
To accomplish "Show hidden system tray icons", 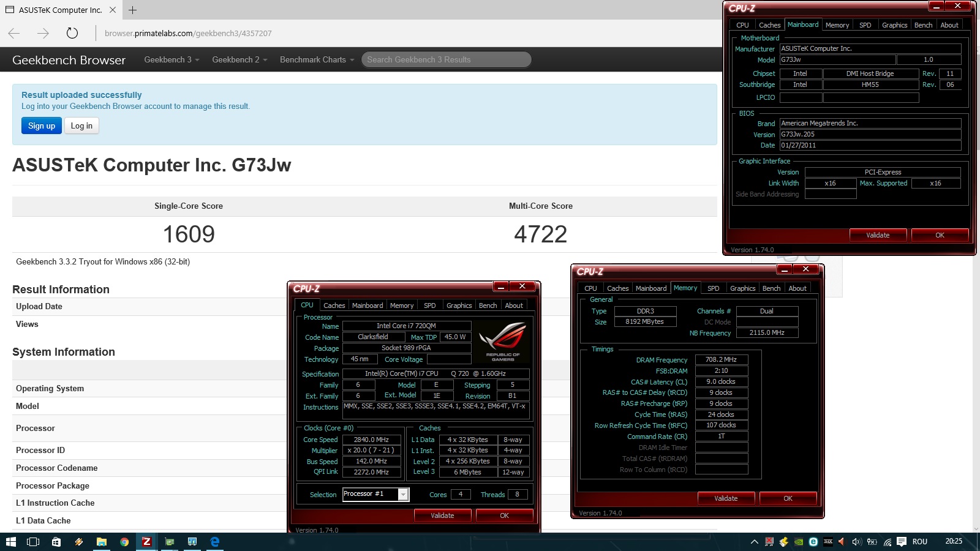I will tap(755, 542).
